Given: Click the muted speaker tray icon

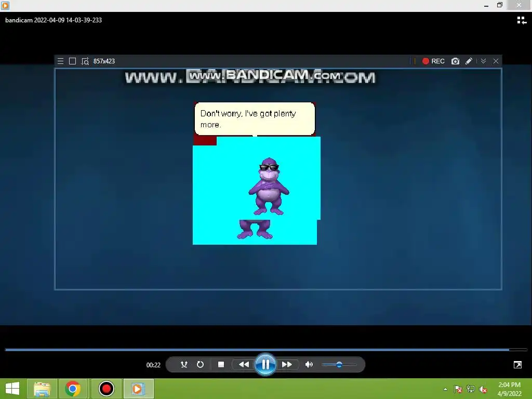Looking at the screenshot, I should [483, 389].
